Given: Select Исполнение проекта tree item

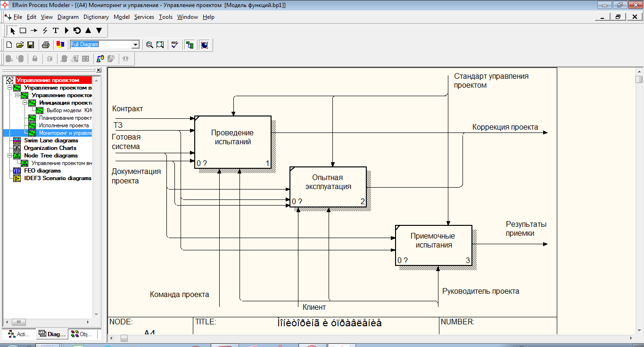Looking at the screenshot, I should click(64, 125).
